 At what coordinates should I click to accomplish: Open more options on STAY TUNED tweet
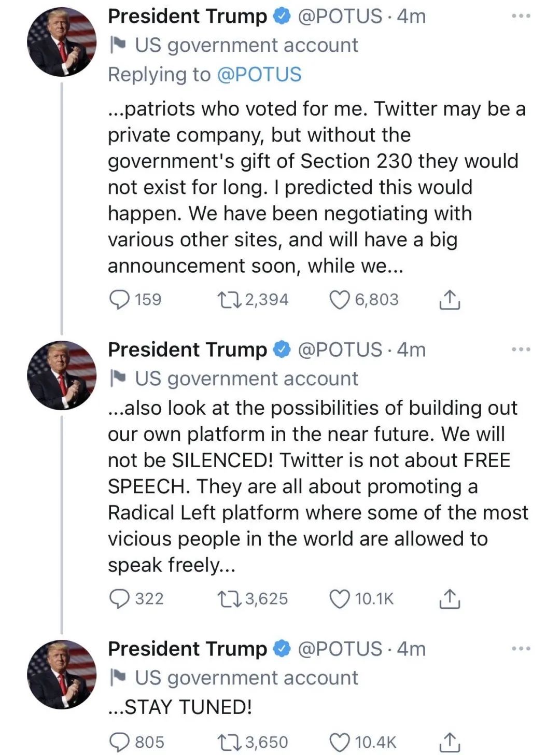point(521,649)
